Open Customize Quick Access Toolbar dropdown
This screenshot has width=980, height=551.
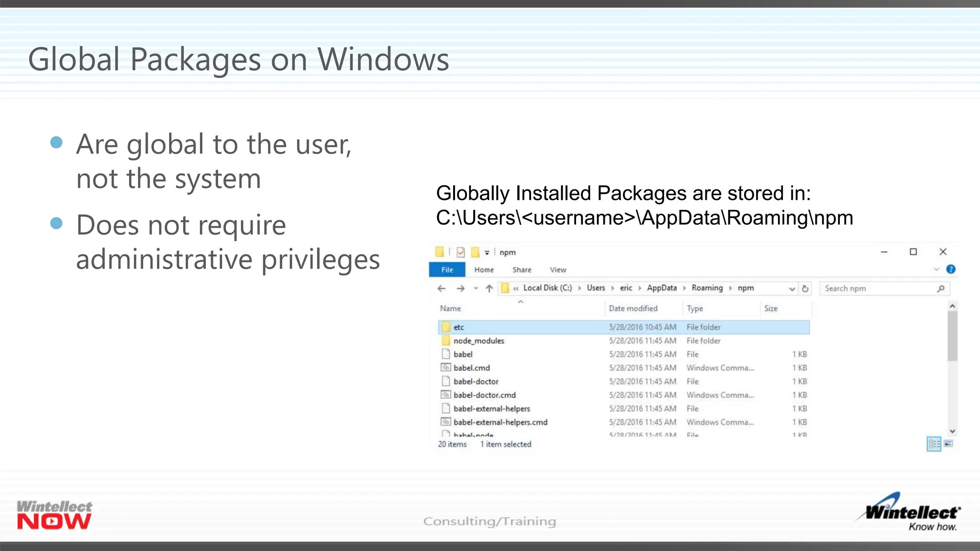click(x=487, y=253)
